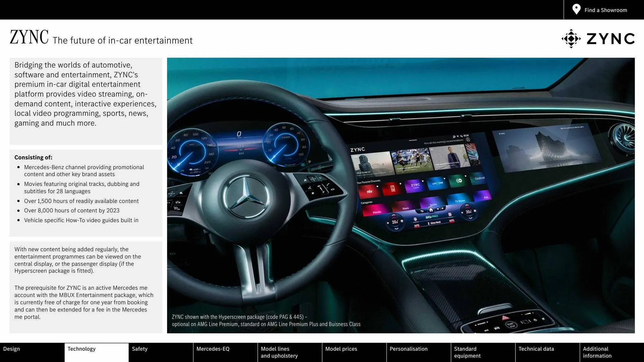Toggle the heart favorite on the ntv channel tile

(x=377, y=186)
